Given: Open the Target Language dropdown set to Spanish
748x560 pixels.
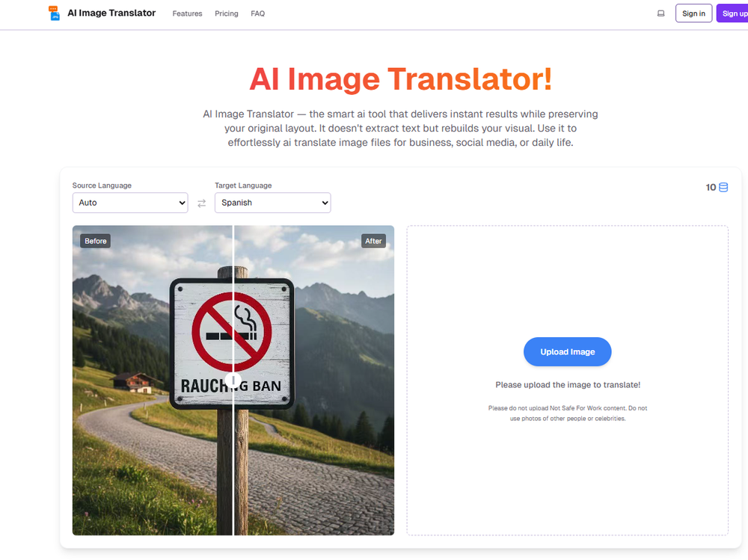Looking at the screenshot, I should tap(272, 203).
